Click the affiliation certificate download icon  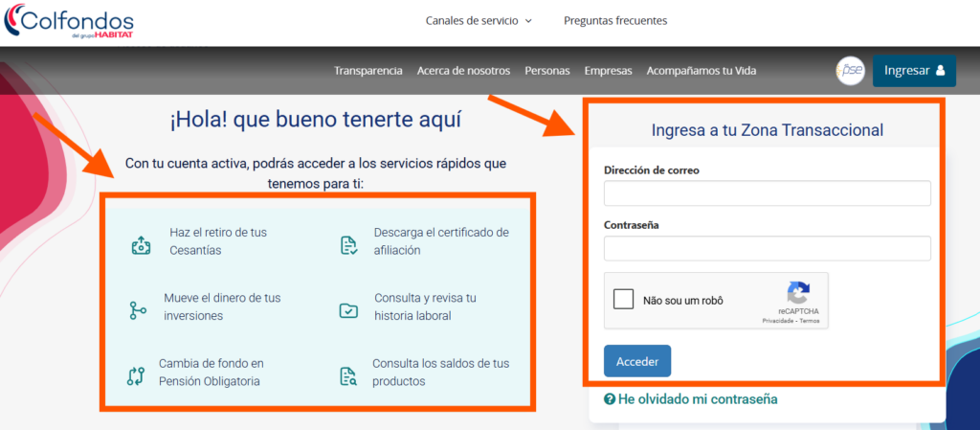click(348, 245)
